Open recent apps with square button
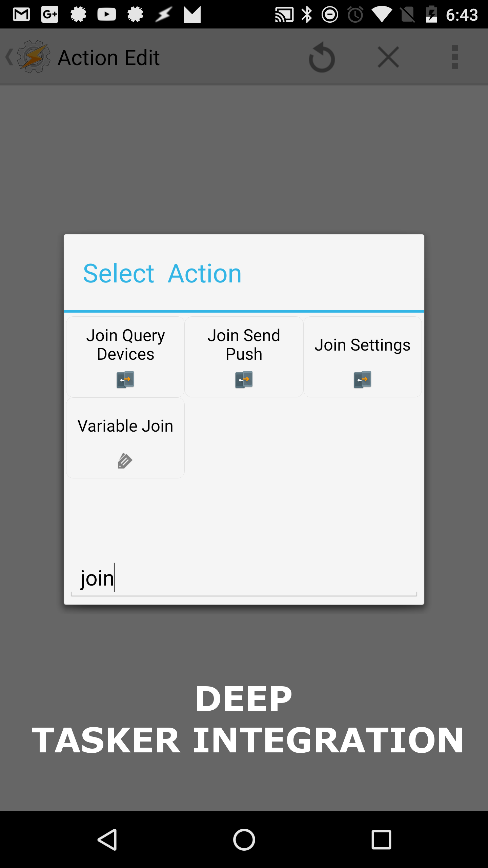Screen dimensions: 488x868 (x=381, y=840)
